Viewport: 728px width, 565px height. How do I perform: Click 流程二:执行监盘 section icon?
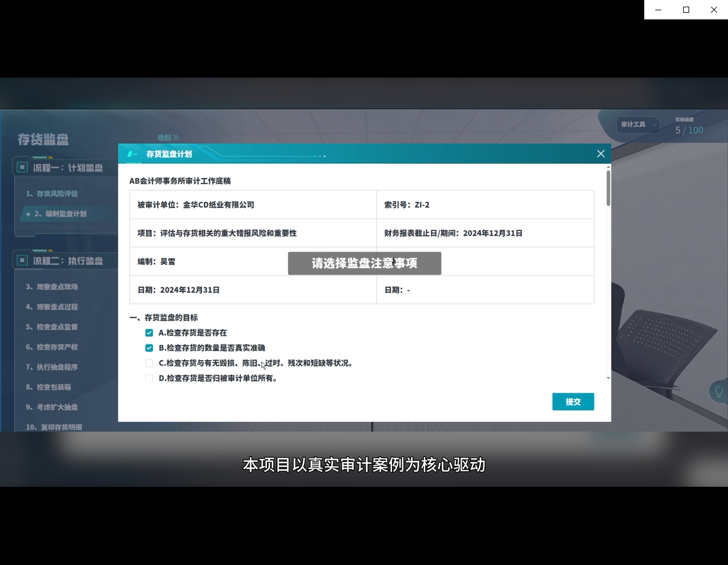[x=22, y=261]
